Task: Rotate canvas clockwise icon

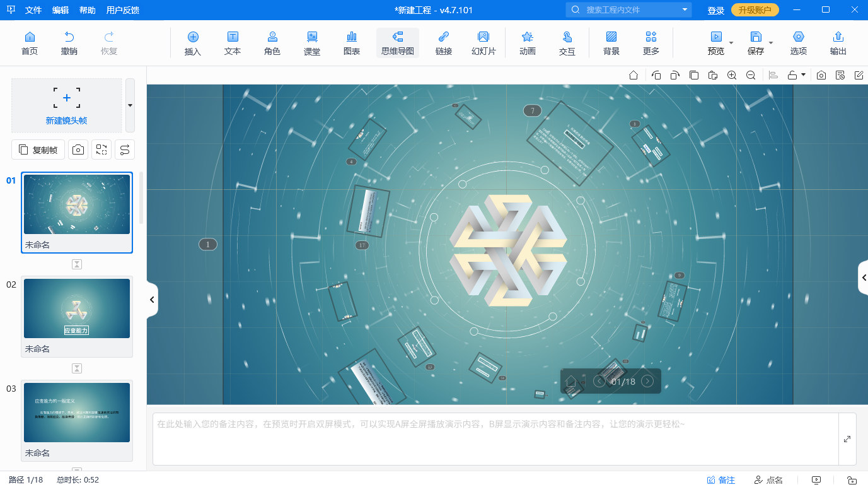Action: [674, 75]
